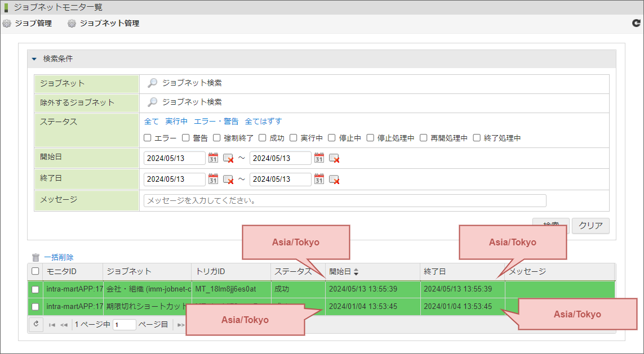
Task: Click the grid reload button in pager
Action: [35, 324]
